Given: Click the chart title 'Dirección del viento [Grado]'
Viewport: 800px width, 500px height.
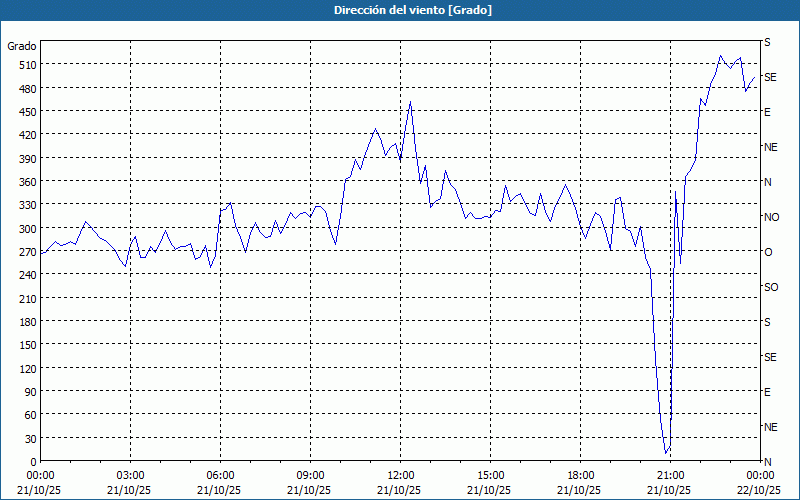Looking at the screenshot, I should pos(399,10).
